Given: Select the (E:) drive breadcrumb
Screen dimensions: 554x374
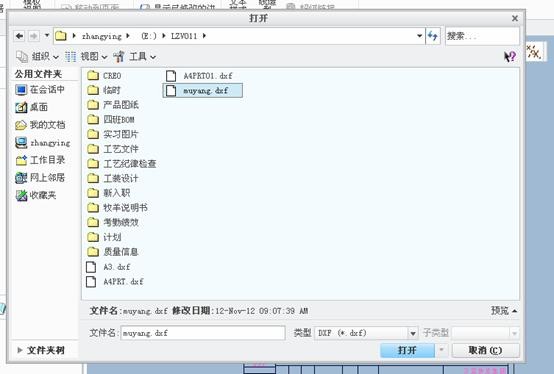Looking at the screenshot, I should tap(148, 36).
